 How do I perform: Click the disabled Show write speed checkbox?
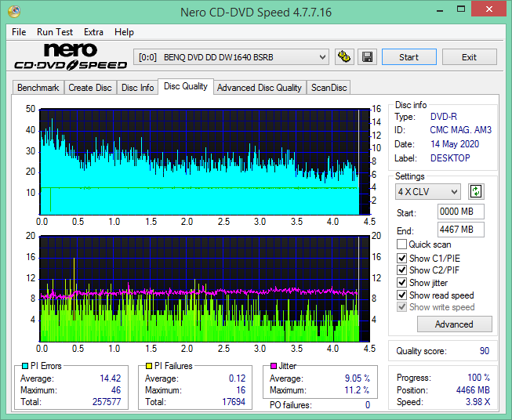[x=401, y=307]
